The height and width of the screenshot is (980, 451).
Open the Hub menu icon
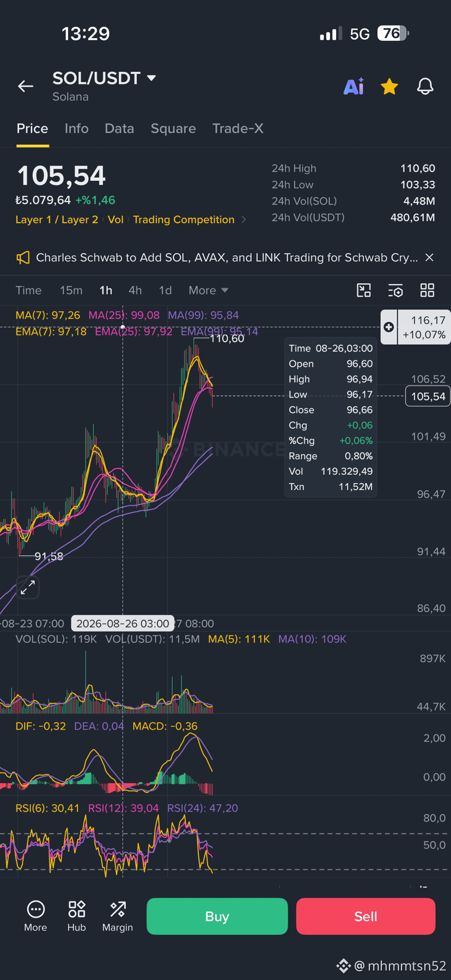(77, 916)
